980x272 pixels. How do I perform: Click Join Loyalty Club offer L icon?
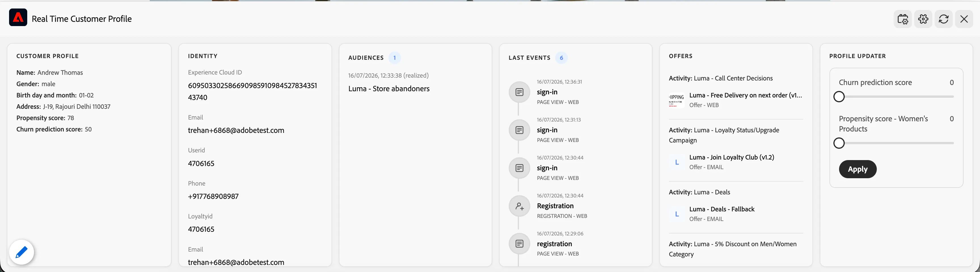click(676, 162)
